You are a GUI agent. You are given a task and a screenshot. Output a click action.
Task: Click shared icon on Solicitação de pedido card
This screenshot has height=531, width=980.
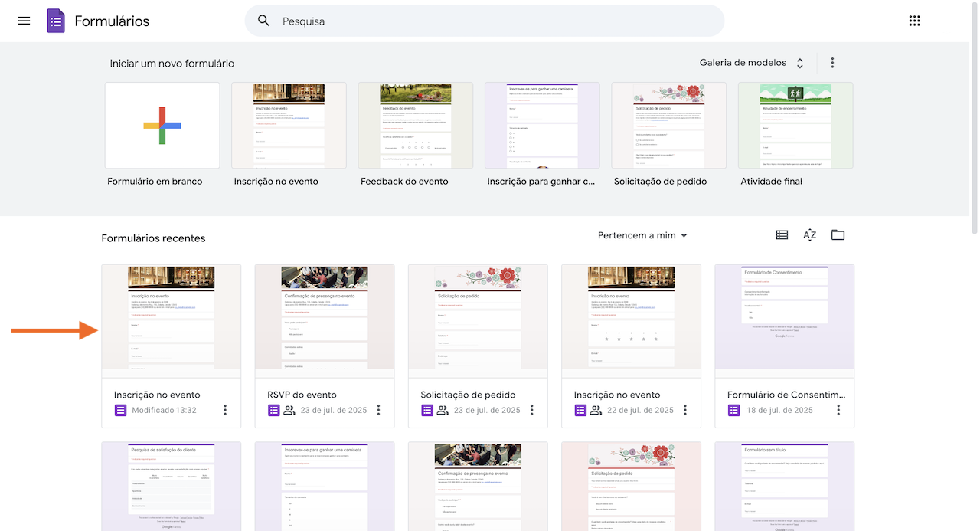(442, 410)
